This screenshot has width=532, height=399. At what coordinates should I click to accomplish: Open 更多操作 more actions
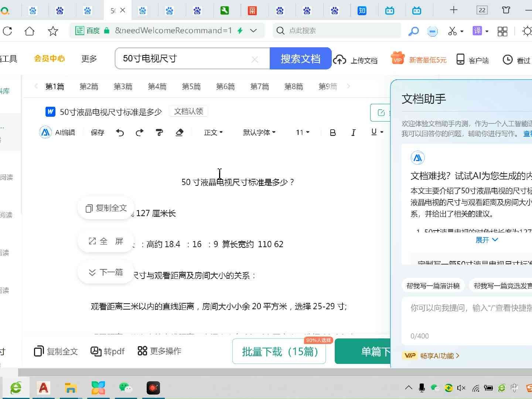click(159, 351)
